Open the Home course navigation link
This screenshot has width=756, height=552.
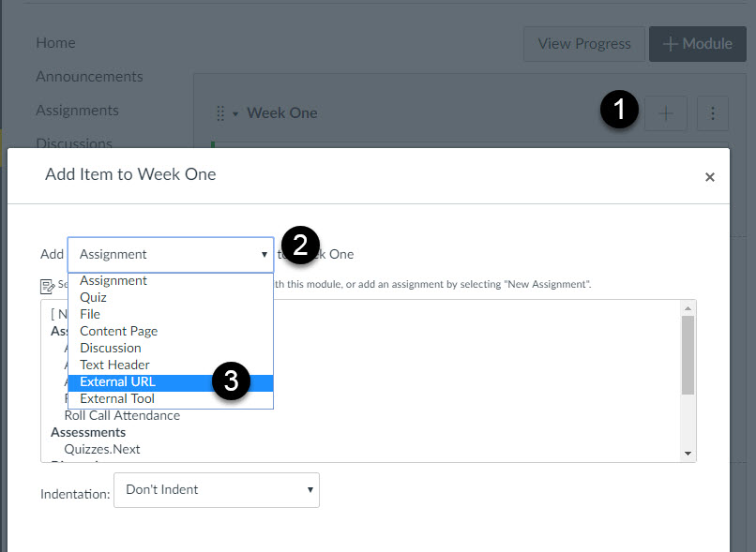coord(55,42)
